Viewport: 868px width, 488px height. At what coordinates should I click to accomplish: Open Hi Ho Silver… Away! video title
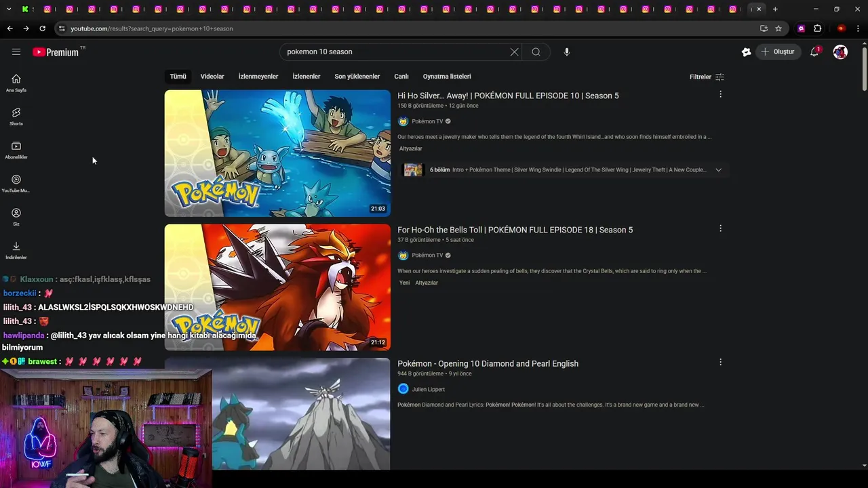tap(508, 96)
